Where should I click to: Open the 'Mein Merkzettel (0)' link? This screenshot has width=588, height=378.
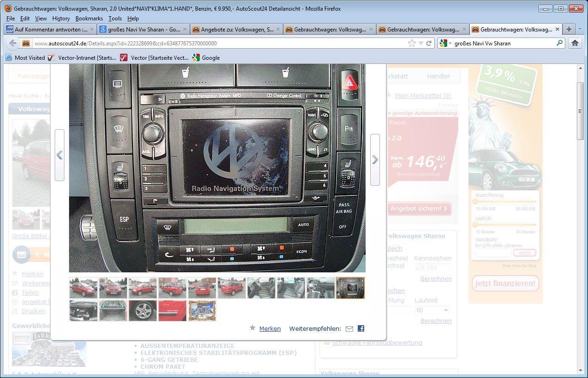click(x=423, y=95)
